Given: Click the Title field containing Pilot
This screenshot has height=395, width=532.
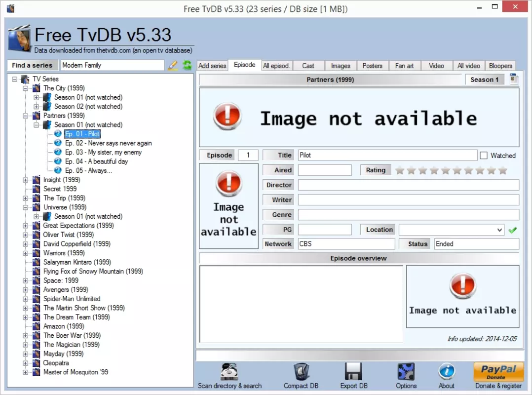Looking at the screenshot, I should pos(387,155).
